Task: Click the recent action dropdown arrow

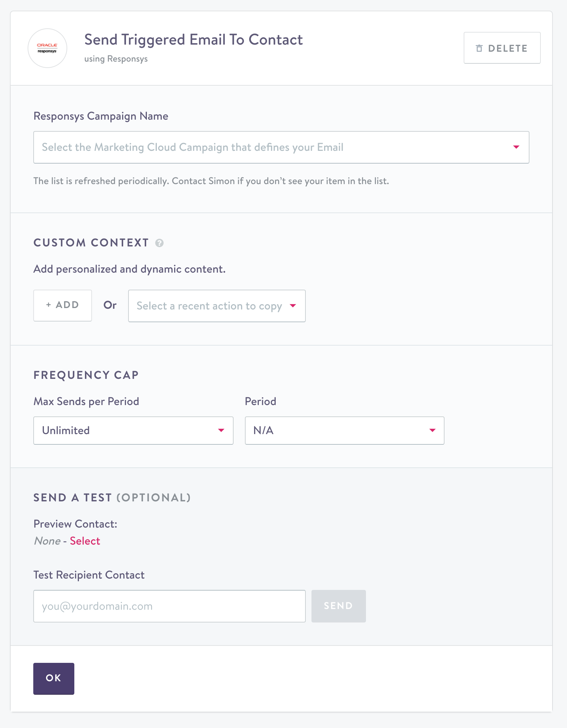Action: pos(293,306)
